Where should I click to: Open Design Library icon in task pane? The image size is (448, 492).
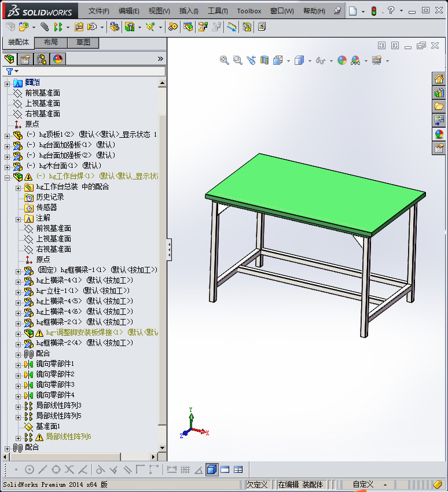pyautogui.click(x=439, y=93)
